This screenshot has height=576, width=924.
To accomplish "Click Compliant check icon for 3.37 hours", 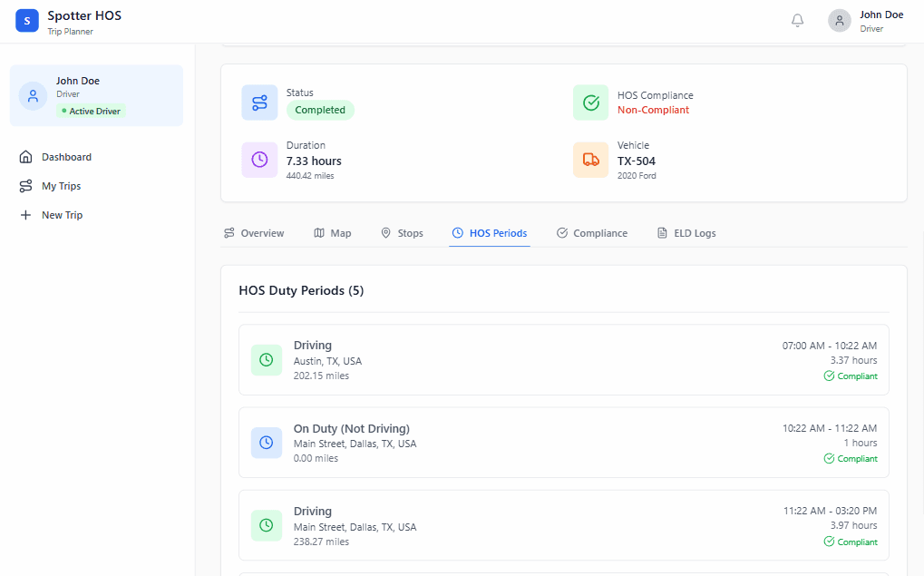I will pyautogui.click(x=829, y=376).
